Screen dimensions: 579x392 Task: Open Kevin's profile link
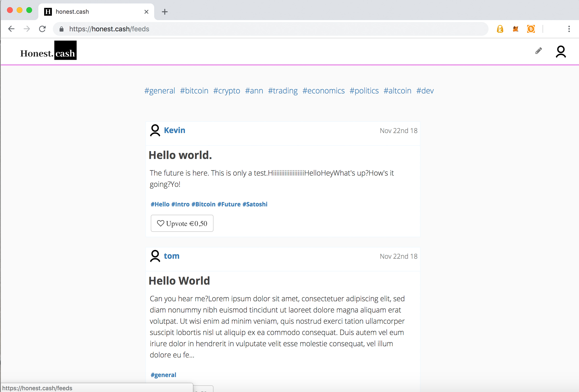coord(174,130)
